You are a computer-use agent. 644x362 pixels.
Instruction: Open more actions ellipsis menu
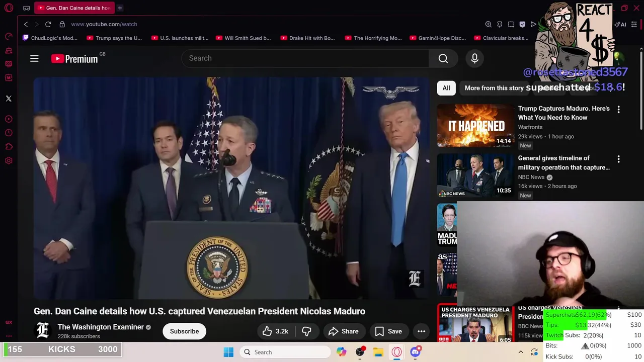(x=422, y=331)
